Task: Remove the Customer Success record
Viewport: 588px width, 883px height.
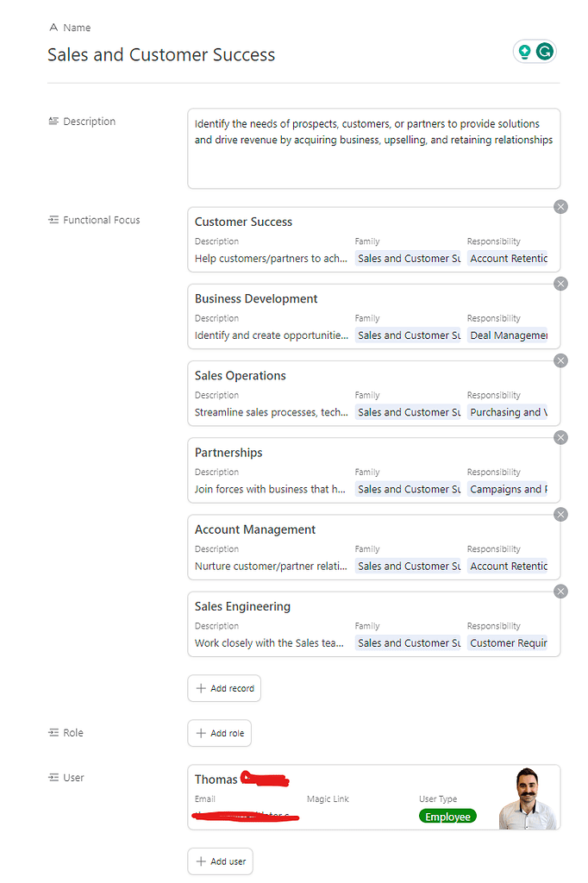Action: [x=560, y=207]
